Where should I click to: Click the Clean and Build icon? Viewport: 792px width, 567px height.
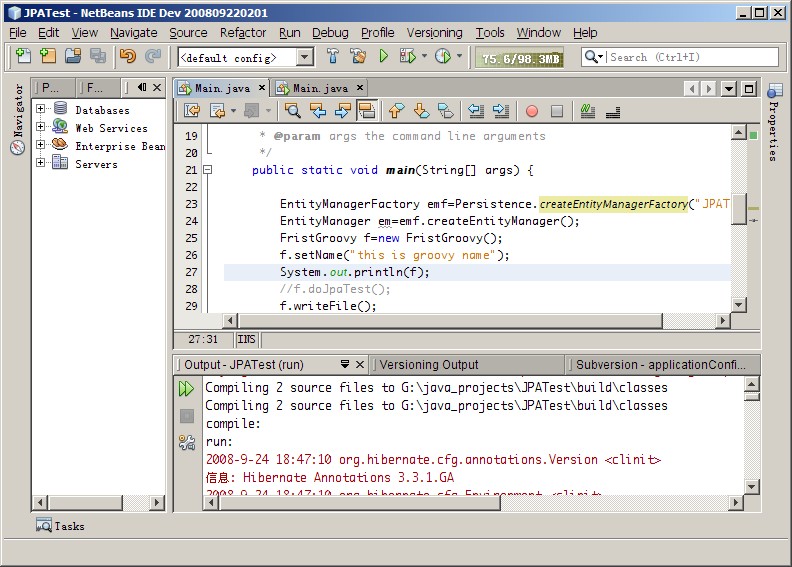tap(358, 56)
